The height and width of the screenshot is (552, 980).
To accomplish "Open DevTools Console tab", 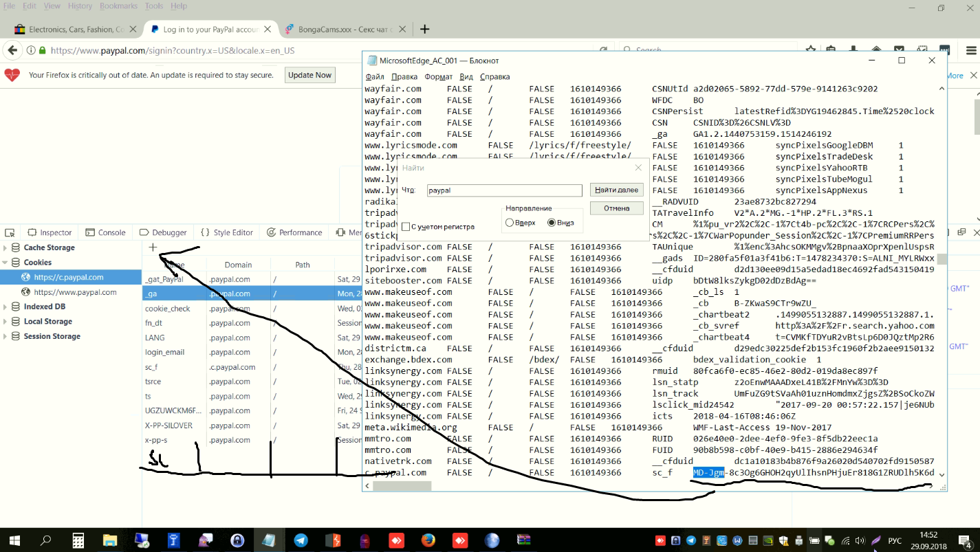I will [105, 232].
